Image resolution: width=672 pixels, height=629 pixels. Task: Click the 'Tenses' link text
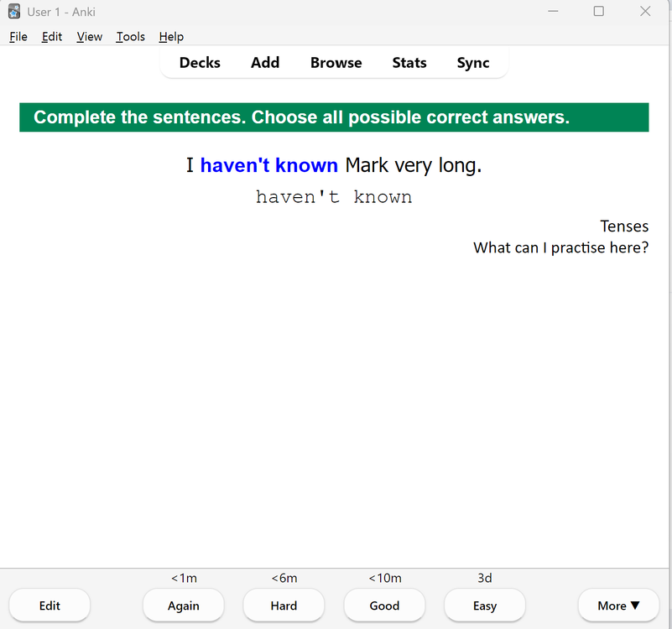[624, 226]
